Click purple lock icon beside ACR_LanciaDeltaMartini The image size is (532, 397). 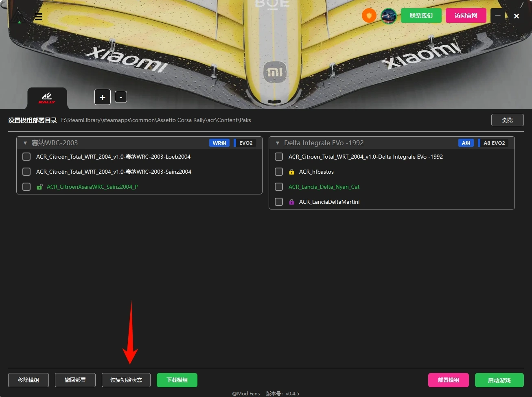(x=291, y=202)
